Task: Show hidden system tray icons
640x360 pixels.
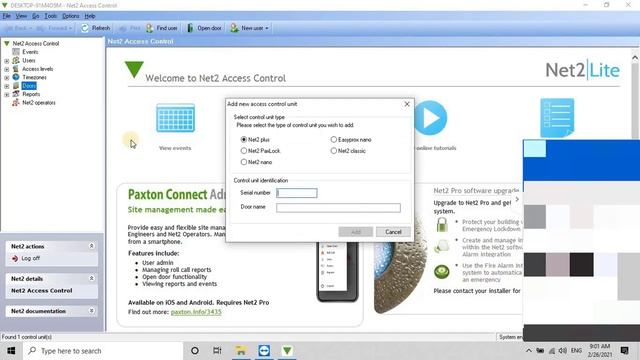Action: (x=529, y=351)
